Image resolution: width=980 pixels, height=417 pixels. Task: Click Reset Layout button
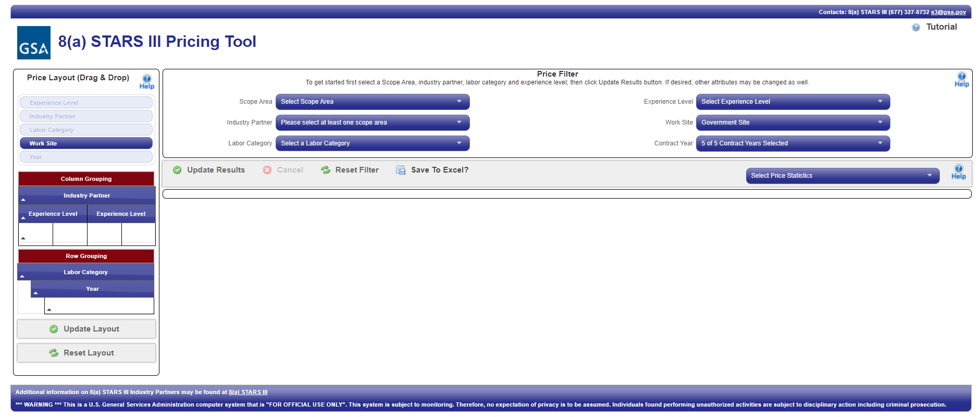(86, 353)
